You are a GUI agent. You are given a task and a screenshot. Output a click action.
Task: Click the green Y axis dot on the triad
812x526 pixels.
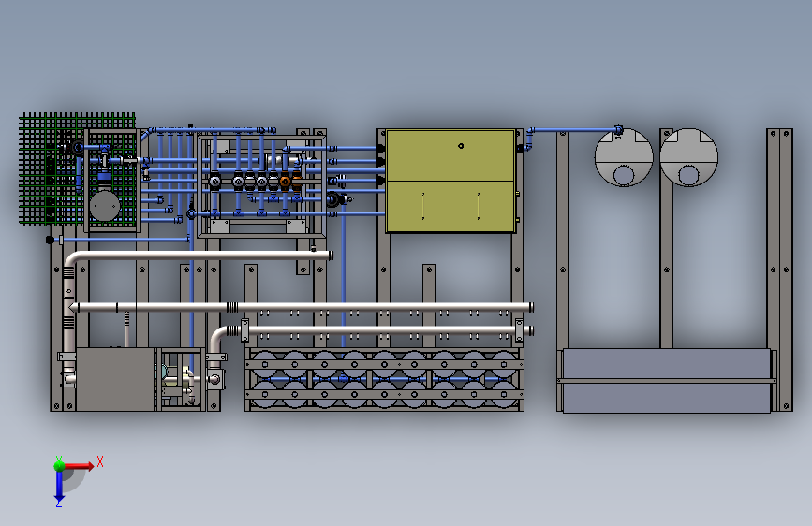click(x=60, y=465)
